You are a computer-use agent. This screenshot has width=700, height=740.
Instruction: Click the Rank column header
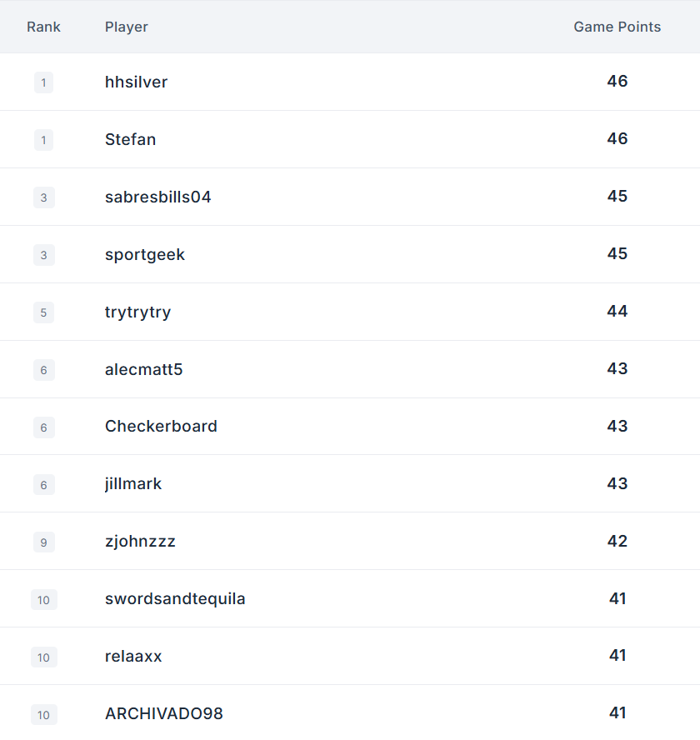coord(43,27)
